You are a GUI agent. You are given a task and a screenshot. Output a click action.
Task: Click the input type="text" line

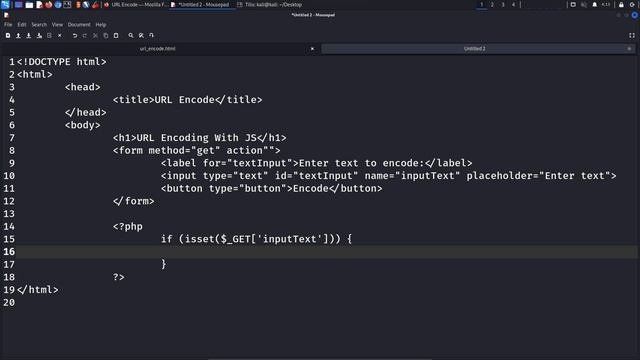pyautogui.click(x=389, y=176)
